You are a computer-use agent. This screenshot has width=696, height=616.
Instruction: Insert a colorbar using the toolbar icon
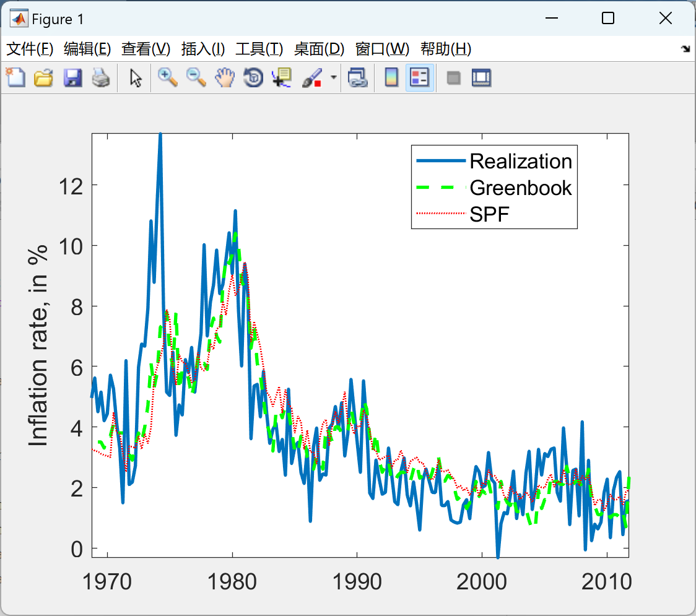pyautogui.click(x=391, y=78)
